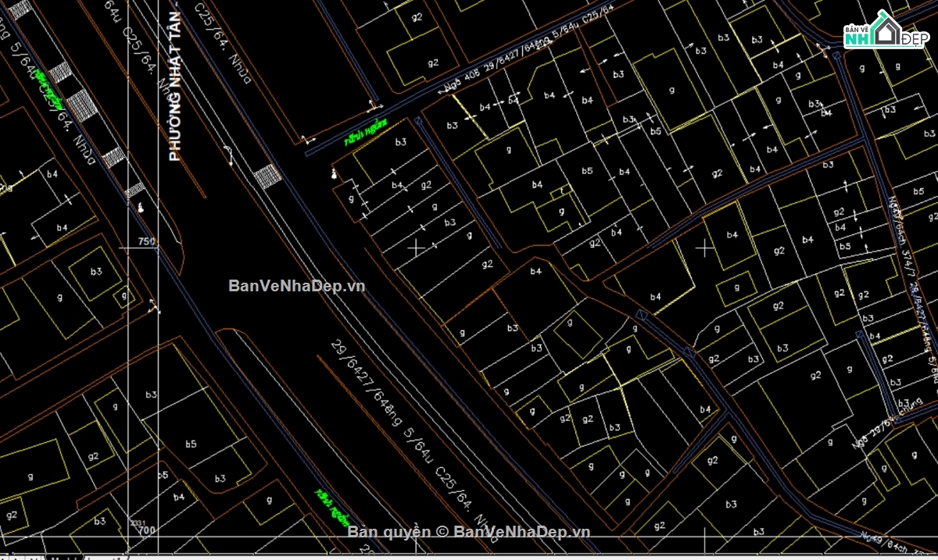This screenshot has width=938, height=560.
Task: Click the center BanVeNhaDep.vn watermark
Action: 296,286
